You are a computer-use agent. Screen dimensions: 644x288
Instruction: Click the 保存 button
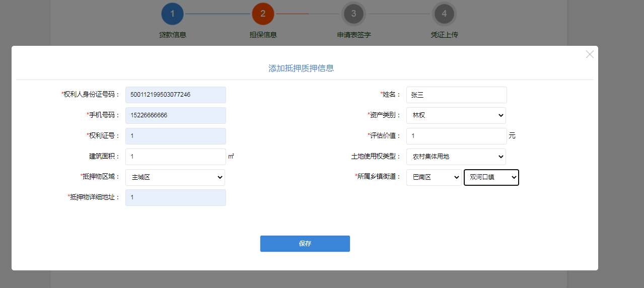coord(305,244)
